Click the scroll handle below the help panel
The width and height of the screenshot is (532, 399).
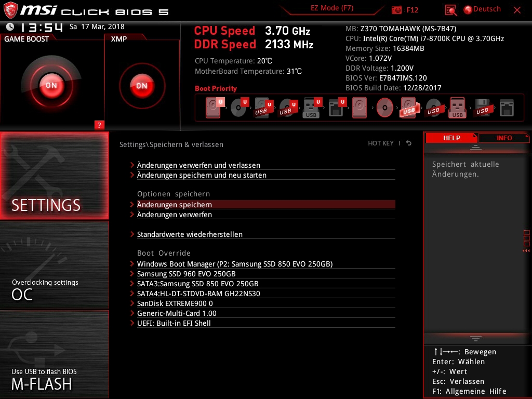pyautogui.click(x=476, y=338)
